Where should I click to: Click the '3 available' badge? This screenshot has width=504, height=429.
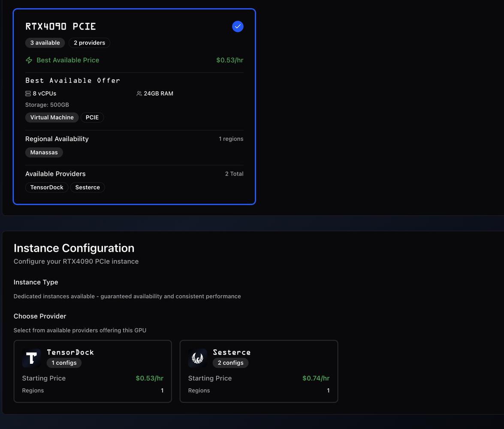tap(45, 43)
